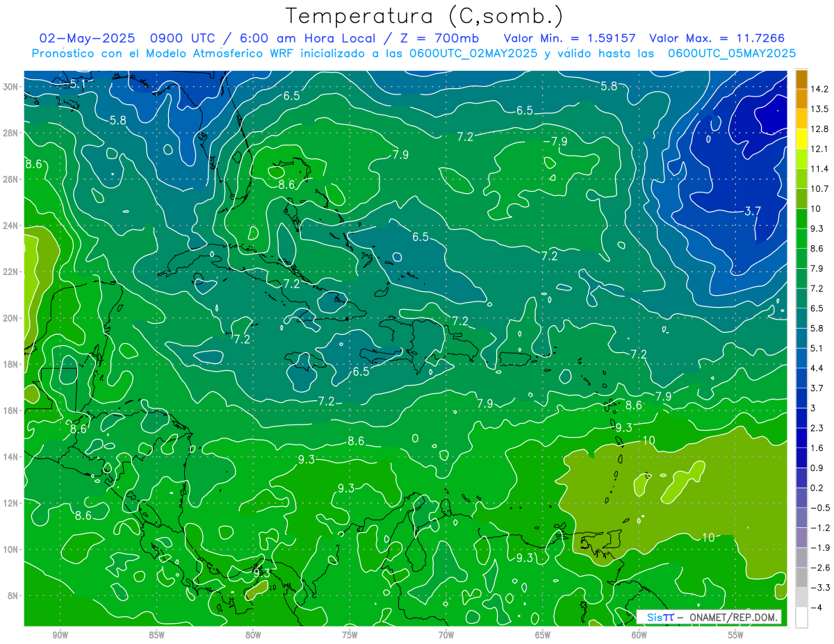Click the '12.8' value on the color scale
The width and height of the screenshot is (834, 644).
tap(819, 129)
